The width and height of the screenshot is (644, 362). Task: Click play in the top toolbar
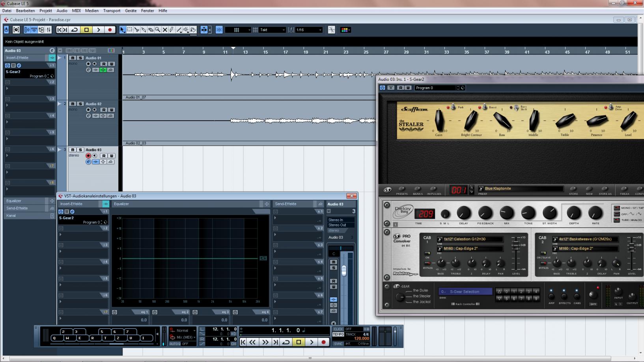coord(98,30)
